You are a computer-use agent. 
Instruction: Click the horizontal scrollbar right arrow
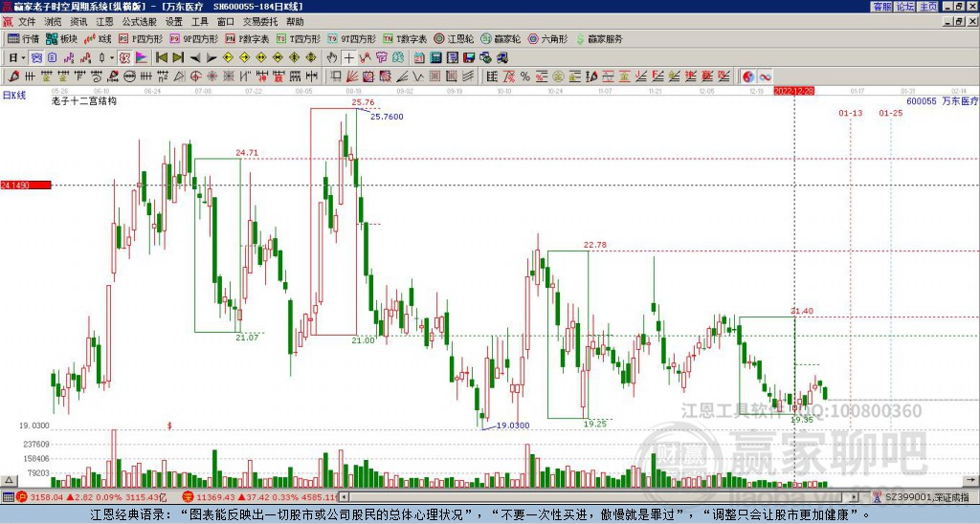(x=855, y=497)
